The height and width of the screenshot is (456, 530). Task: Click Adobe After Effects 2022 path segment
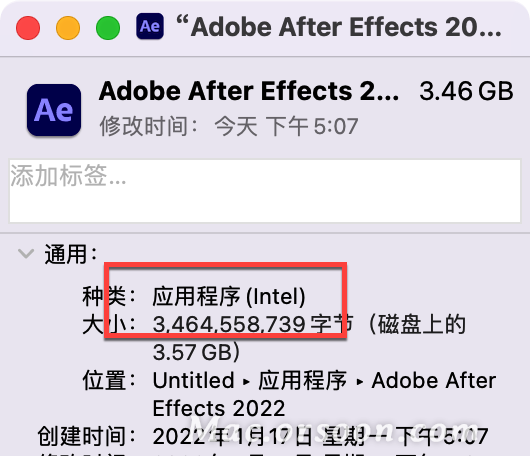tap(324, 394)
